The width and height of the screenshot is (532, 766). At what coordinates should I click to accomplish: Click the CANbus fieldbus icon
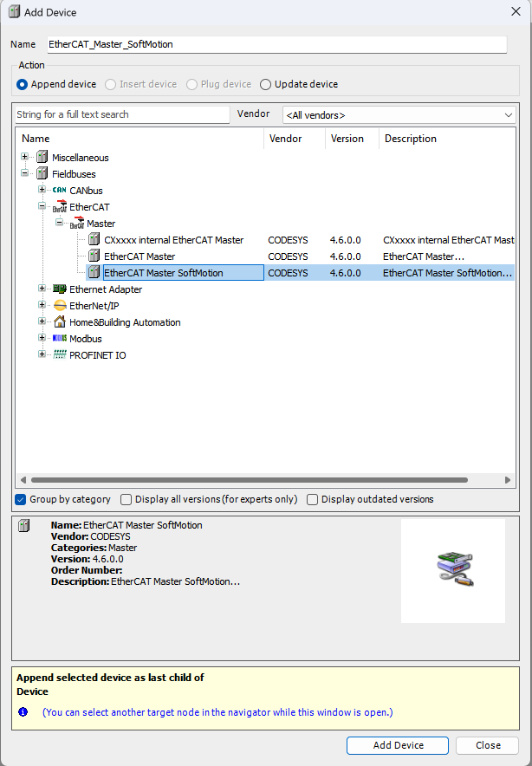60,190
